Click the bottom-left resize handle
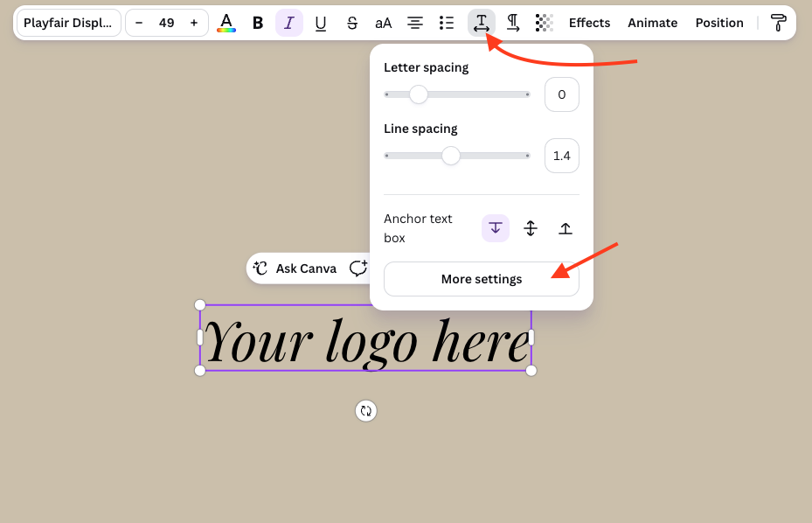 [200, 371]
